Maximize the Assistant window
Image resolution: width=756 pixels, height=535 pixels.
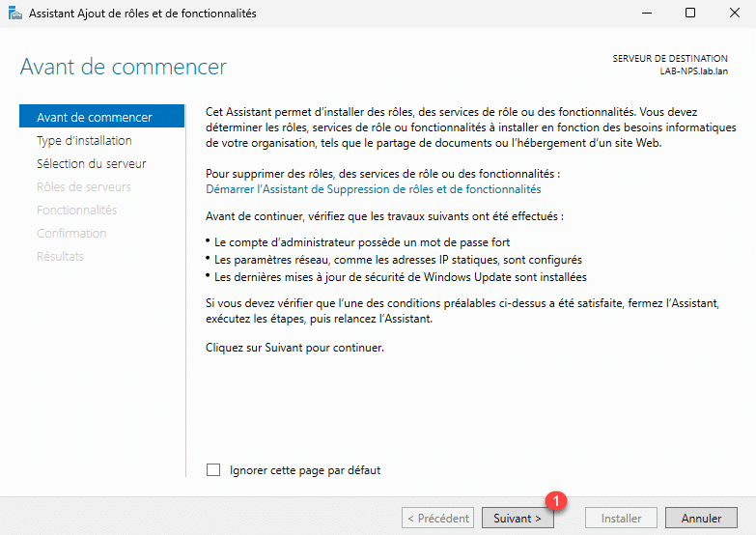pyautogui.click(x=689, y=14)
